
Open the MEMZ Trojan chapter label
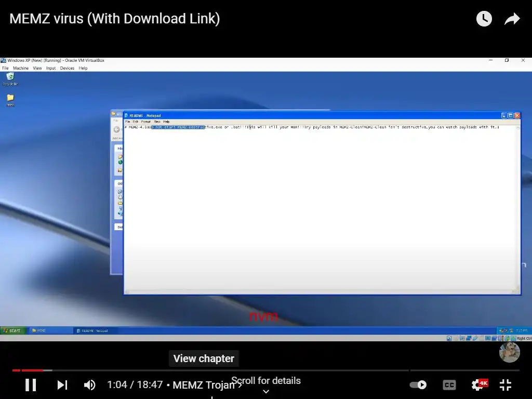point(207,385)
